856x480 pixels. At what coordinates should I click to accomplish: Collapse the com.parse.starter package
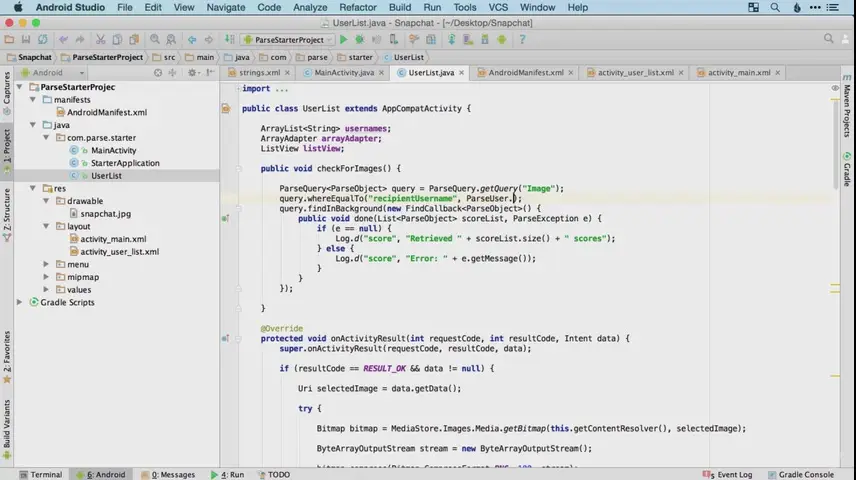46,138
